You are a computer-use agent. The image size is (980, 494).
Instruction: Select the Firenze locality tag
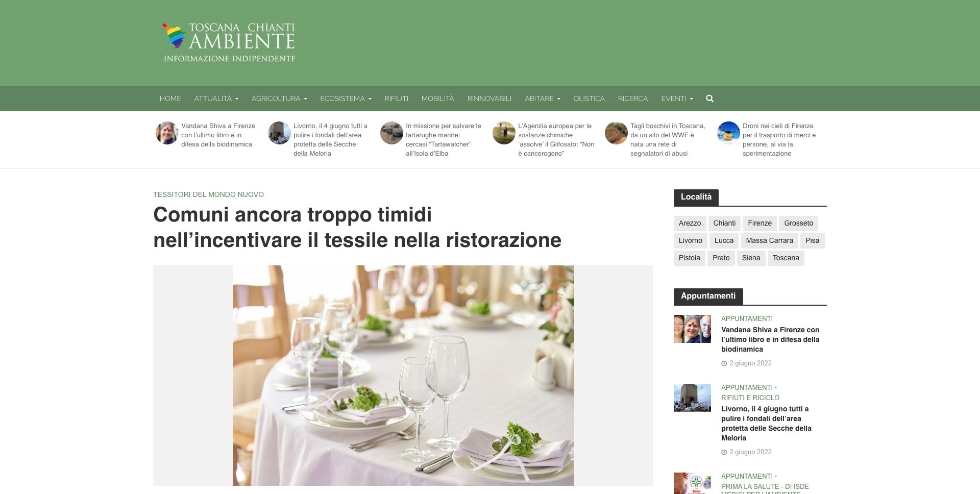[759, 223]
